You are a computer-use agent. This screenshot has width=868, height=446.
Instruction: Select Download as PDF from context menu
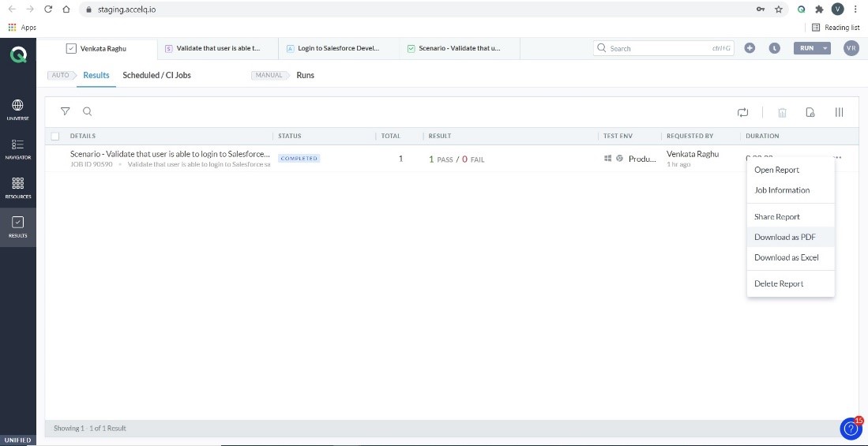point(784,237)
